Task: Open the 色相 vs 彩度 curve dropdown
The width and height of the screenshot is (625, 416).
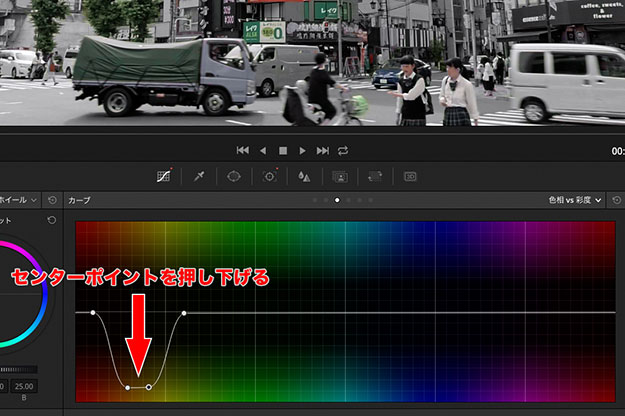Action: click(574, 200)
